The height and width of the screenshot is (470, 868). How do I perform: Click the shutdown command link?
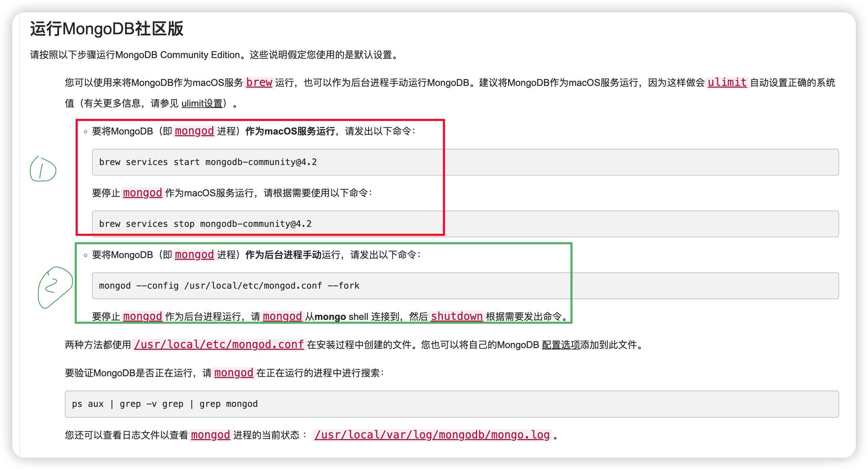pos(456,317)
